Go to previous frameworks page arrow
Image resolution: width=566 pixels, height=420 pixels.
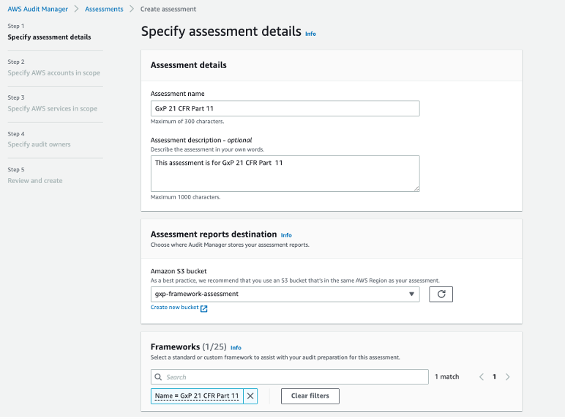[482, 377]
